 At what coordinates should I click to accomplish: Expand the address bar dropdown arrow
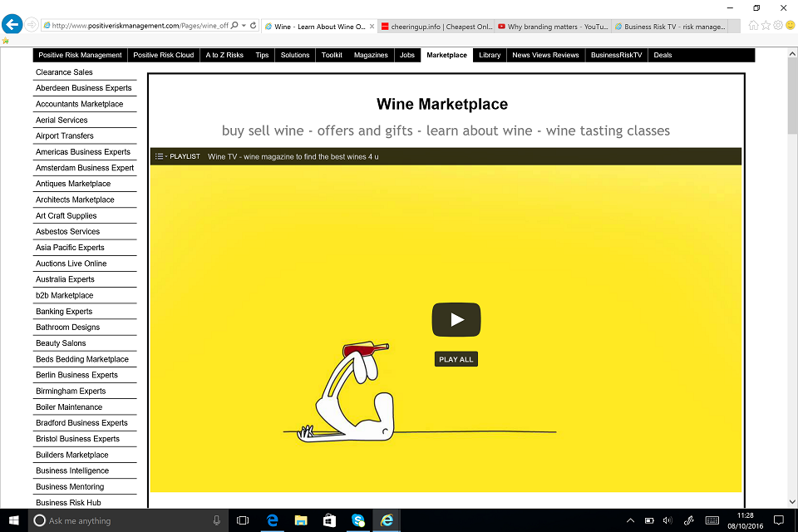pyautogui.click(x=244, y=26)
